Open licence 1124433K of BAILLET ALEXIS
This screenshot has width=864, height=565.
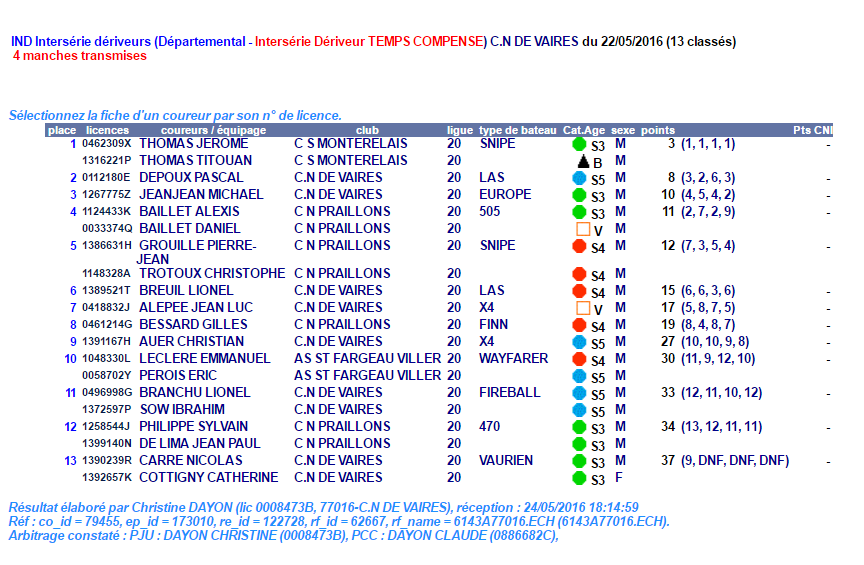[107, 212]
